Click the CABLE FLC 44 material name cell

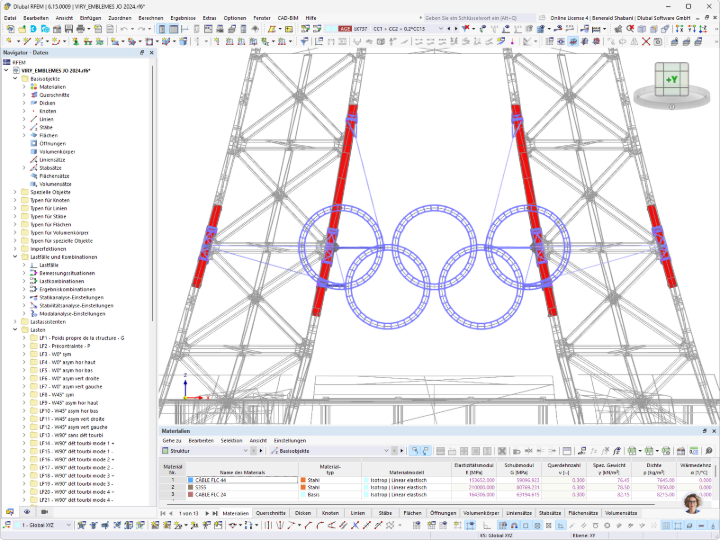(x=242, y=480)
